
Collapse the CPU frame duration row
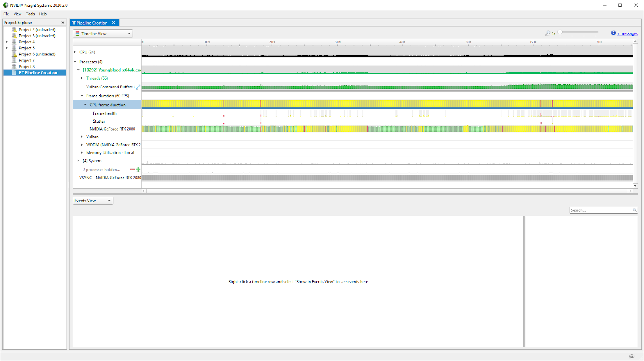pyautogui.click(x=85, y=105)
